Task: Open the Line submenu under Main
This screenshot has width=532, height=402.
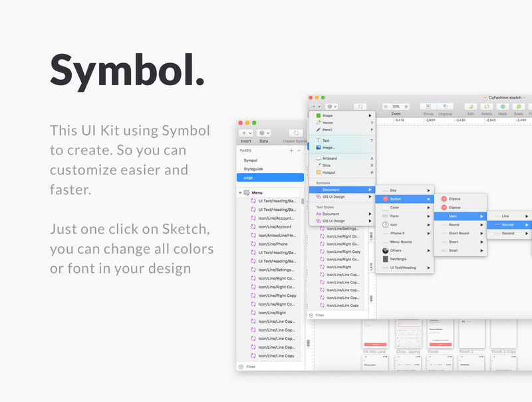Action: click(x=509, y=216)
